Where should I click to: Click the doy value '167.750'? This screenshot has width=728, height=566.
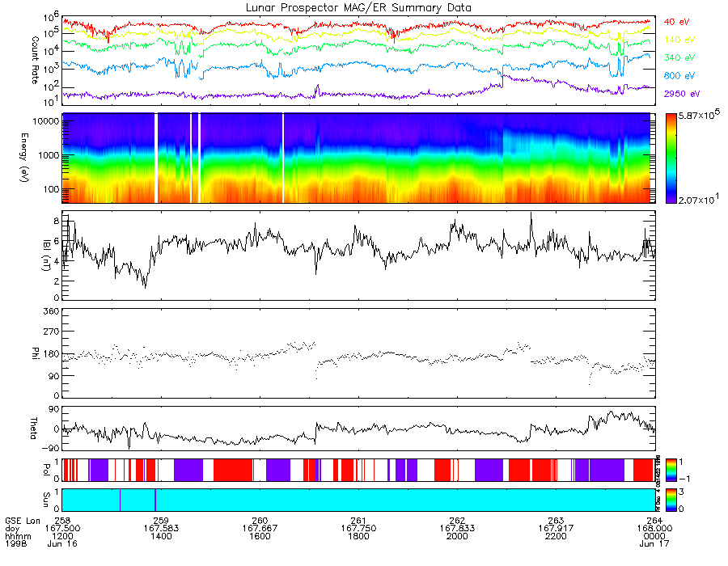358,529
